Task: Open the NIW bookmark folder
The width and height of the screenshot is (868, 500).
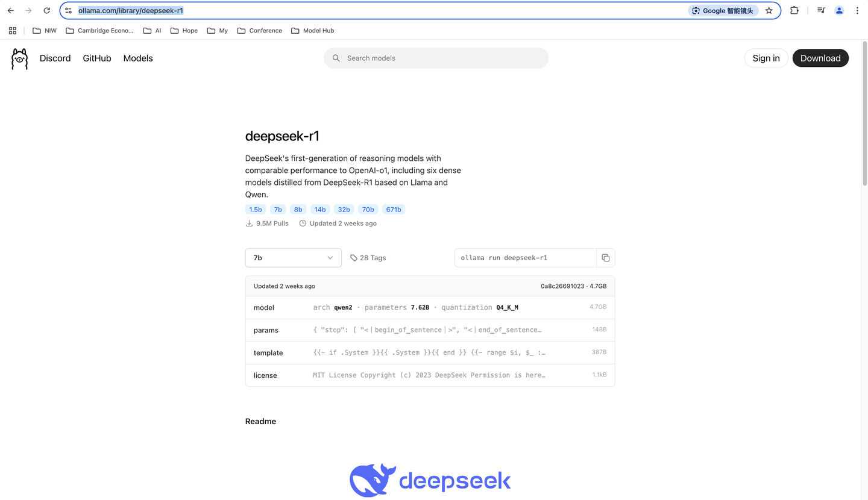Action: tap(45, 31)
